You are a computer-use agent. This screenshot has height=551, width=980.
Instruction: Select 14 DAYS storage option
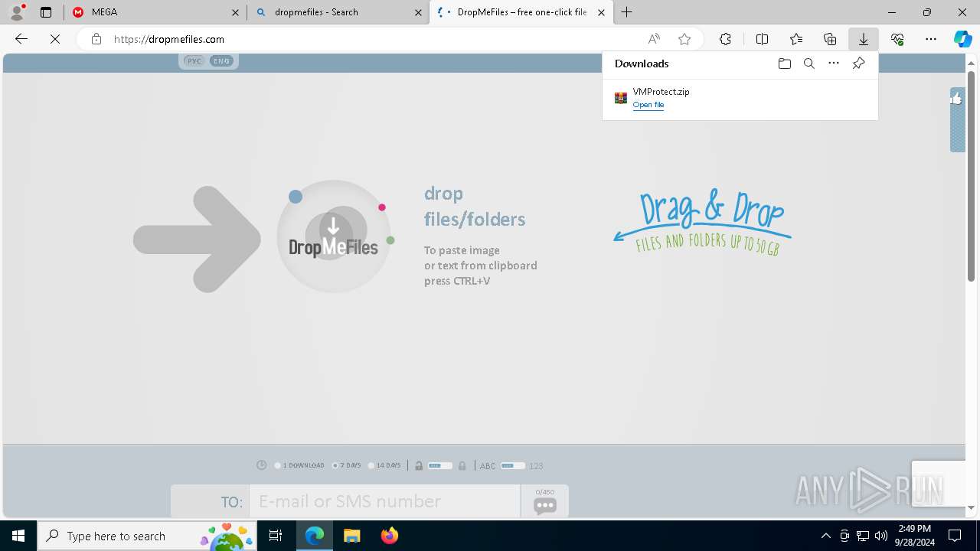click(x=384, y=465)
